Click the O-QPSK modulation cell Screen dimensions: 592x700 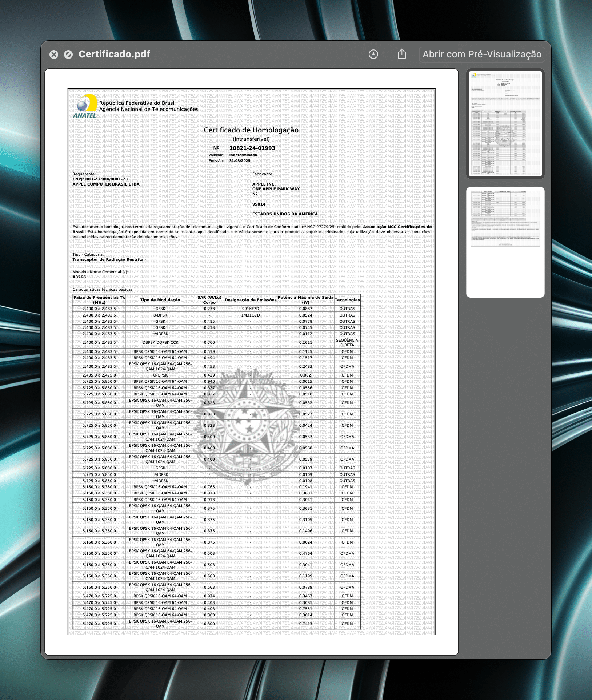coord(160,375)
